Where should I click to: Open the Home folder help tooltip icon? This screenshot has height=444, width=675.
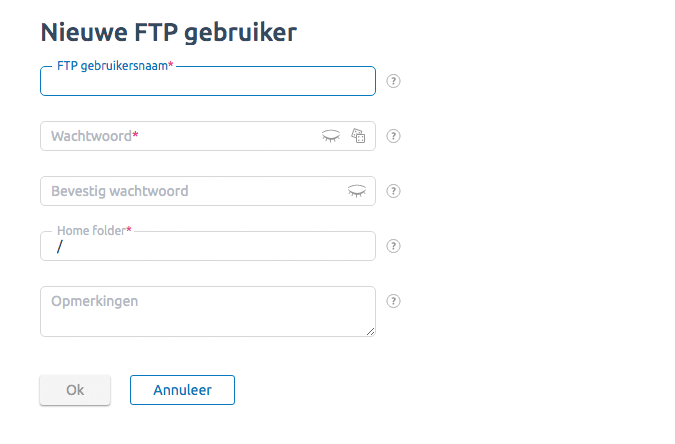tap(393, 246)
